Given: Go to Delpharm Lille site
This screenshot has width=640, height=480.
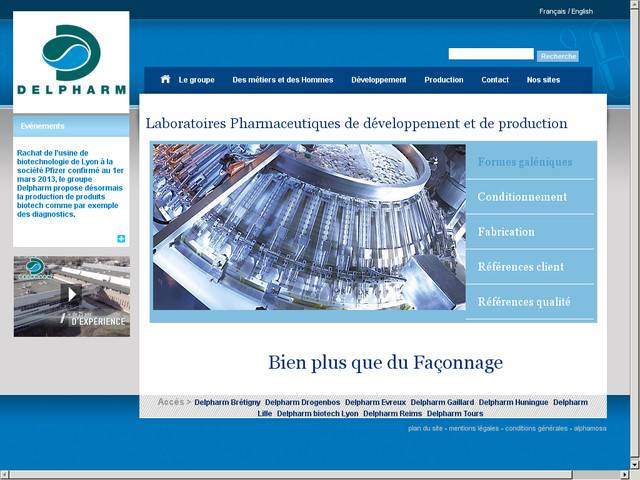Looking at the screenshot, I should coord(570,402).
